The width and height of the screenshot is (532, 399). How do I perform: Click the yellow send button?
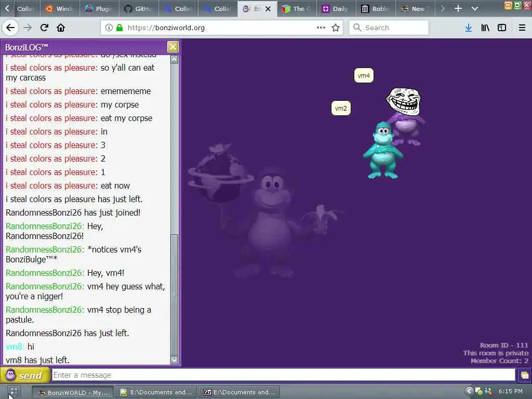coord(25,375)
